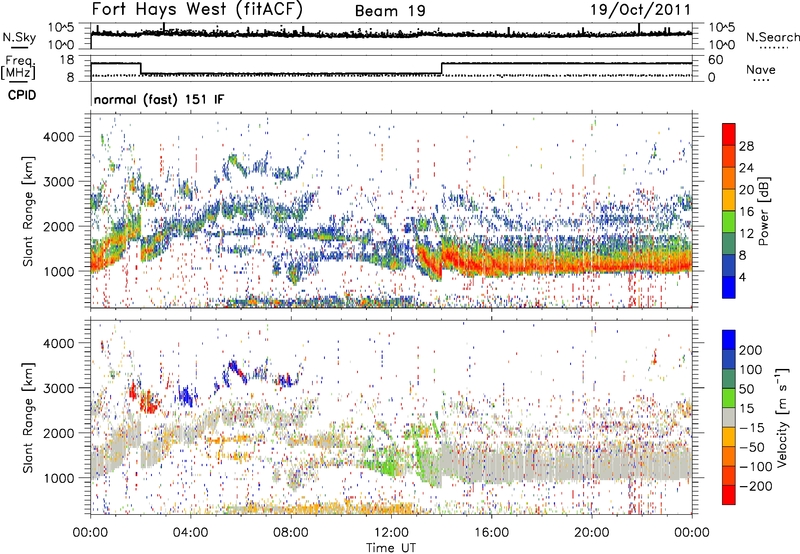Click the '12' label on Power colorbar
This screenshot has height=554, width=800.
[746, 234]
